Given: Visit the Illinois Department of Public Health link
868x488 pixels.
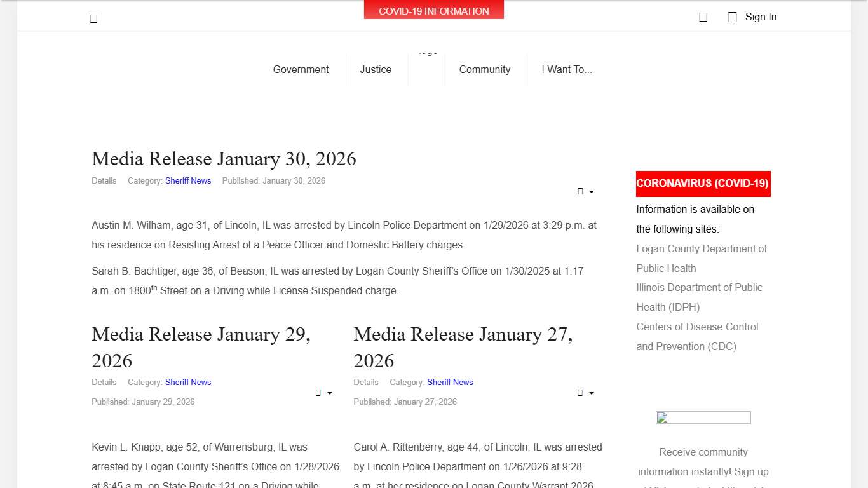Looking at the screenshot, I should pyautogui.click(x=699, y=297).
